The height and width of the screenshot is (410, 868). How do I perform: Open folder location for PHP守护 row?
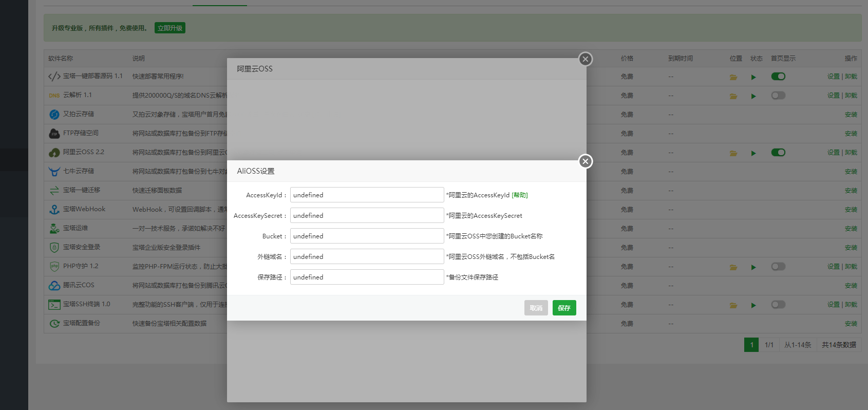pyautogui.click(x=733, y=268)
